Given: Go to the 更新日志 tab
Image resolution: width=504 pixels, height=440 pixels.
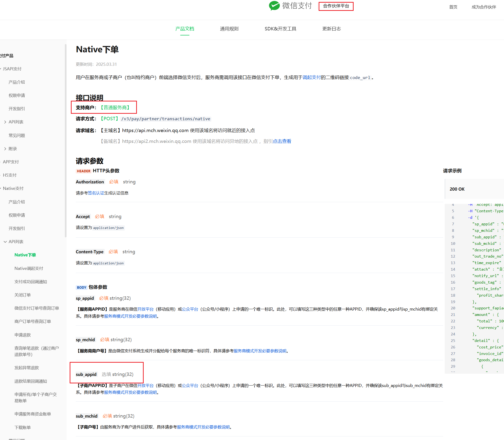Looking at the screenshot, I should click(x=331, y=29).
